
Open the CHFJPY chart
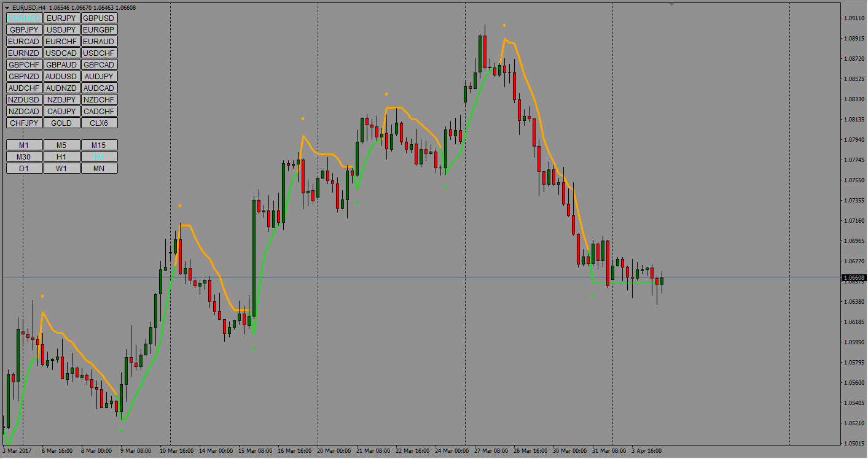coord(25,123)
